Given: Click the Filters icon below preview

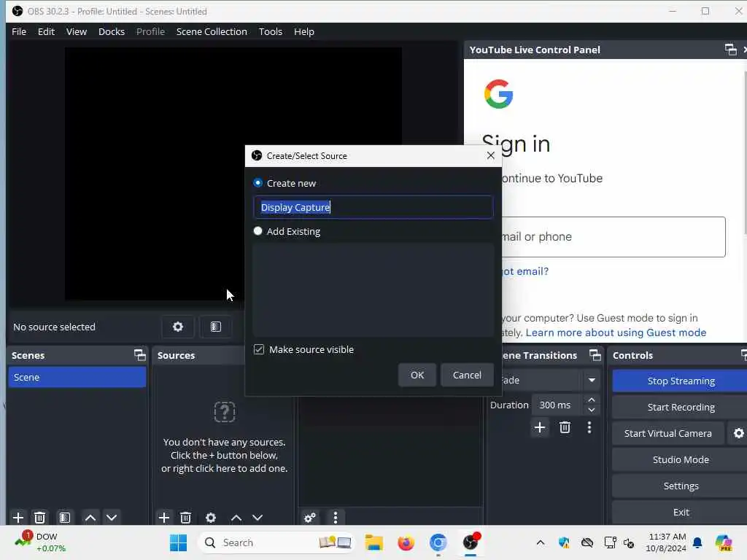Looking at the screenshot, I should [216, 327].
